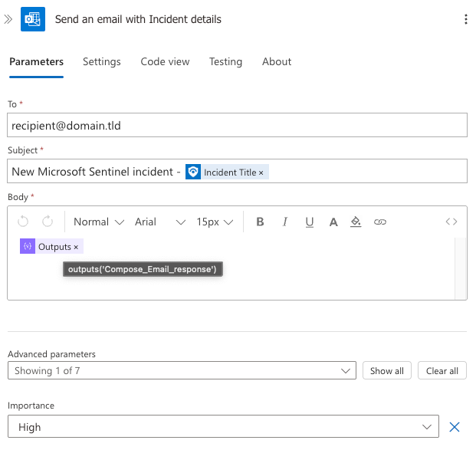Click the Show all button
476x450 pixels.
click(x=387, y=370)
